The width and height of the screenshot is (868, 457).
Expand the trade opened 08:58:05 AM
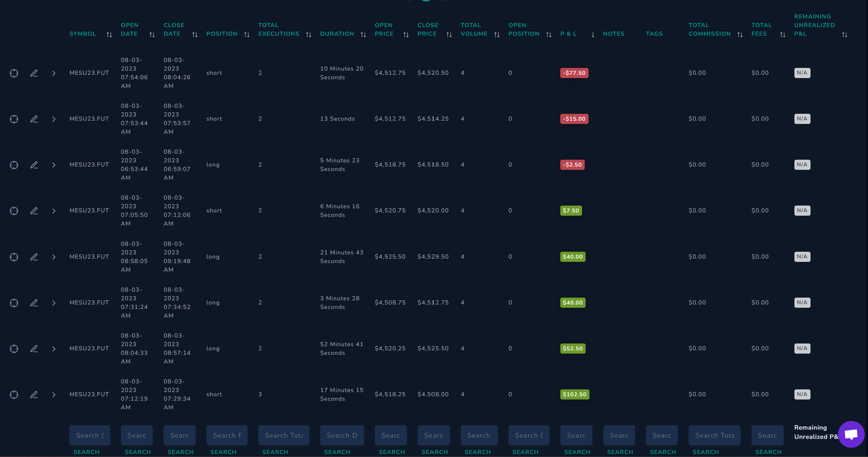(54, 257)
